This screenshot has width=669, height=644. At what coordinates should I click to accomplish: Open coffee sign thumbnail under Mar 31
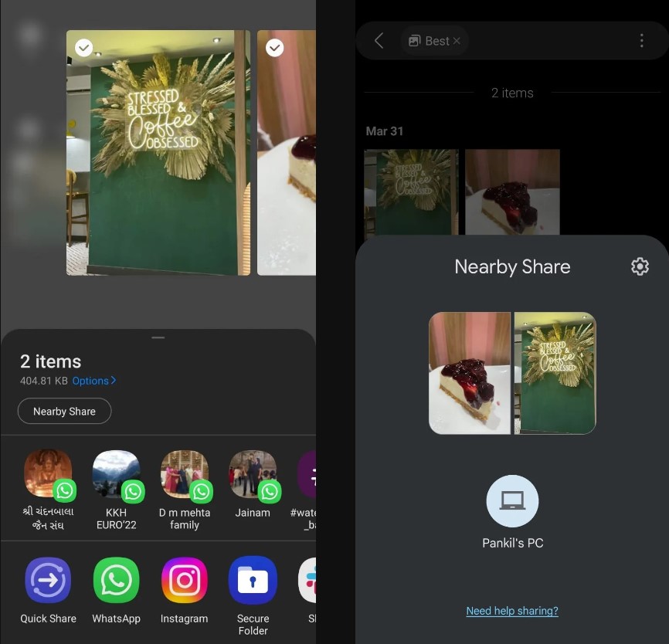pos(411,192)
